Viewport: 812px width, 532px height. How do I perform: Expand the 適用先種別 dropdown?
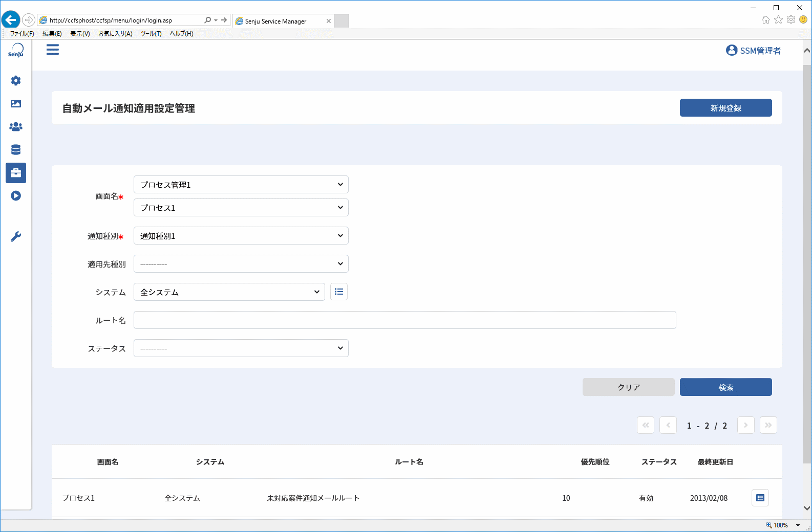pos(241,264)
